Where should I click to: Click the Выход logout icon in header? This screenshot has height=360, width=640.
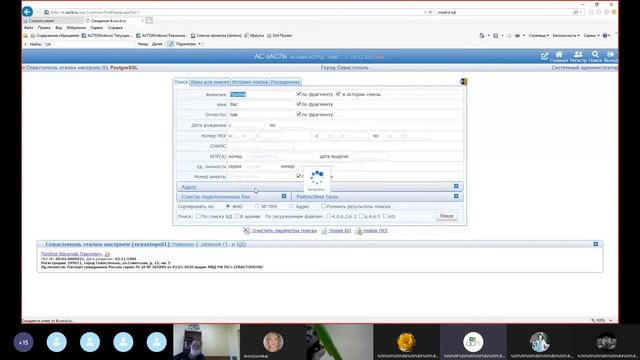click(611, 54)
